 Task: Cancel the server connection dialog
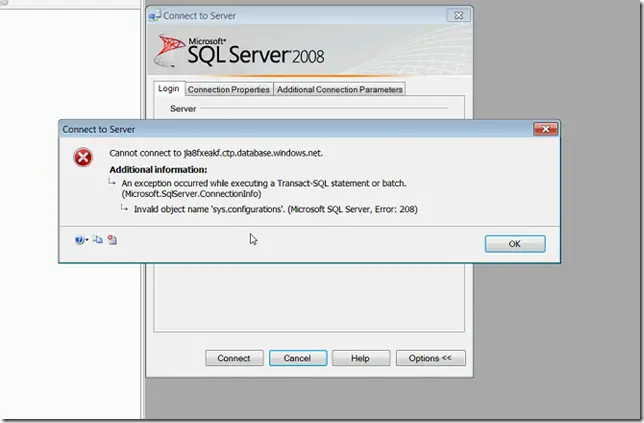point(297,358)
